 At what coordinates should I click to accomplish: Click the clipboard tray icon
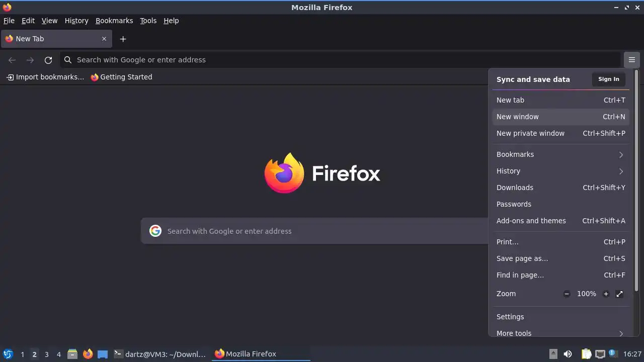pyautogui.click(x=586, y=354)
